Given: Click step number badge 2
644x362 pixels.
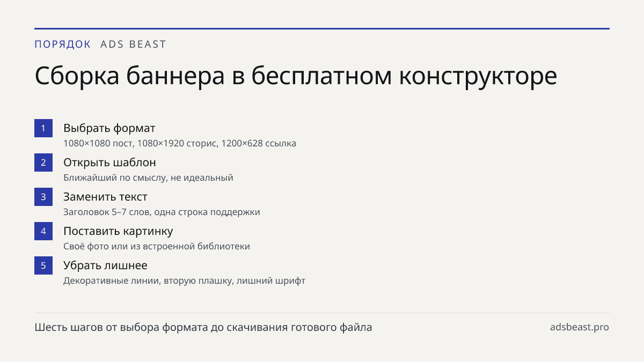Looking at the screenshot, I should point(43,162).
